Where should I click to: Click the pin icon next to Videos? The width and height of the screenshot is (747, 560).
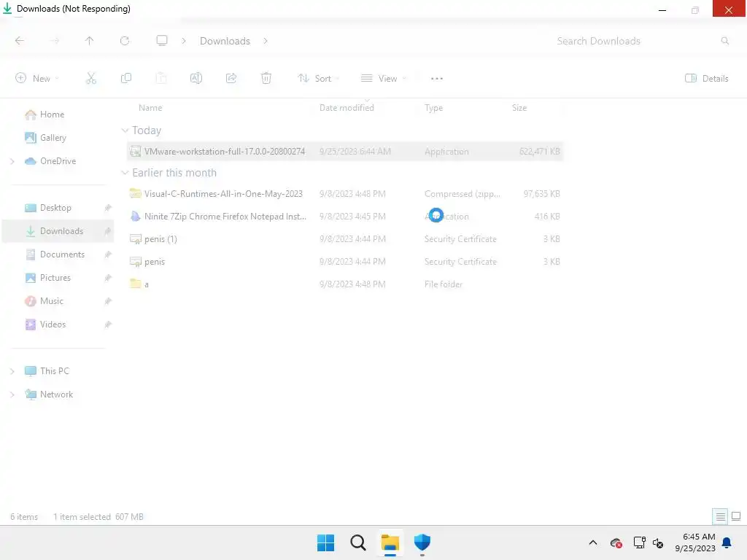pos(108,324)
